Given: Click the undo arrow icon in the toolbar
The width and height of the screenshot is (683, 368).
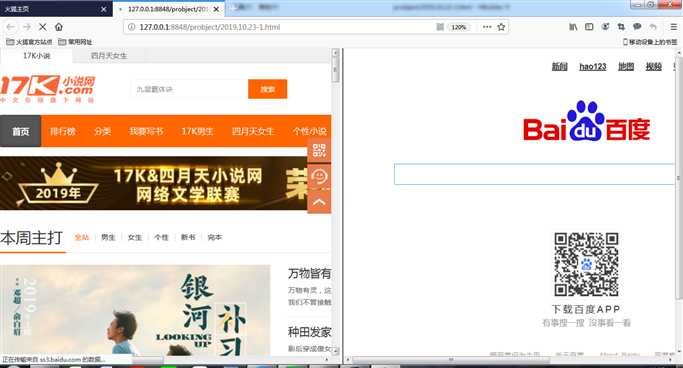Looking at the screenshot, I should [x=653, y=27].
